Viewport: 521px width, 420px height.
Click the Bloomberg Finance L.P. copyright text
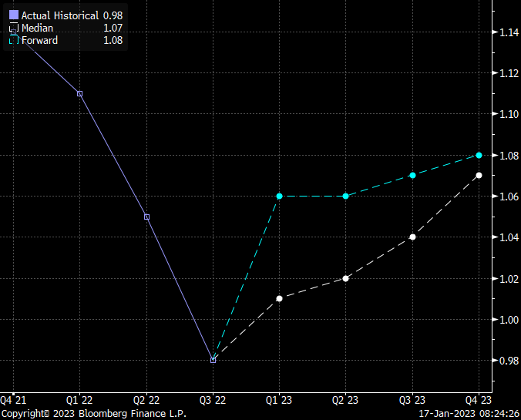pyautogui.click(x=93, y=414)
